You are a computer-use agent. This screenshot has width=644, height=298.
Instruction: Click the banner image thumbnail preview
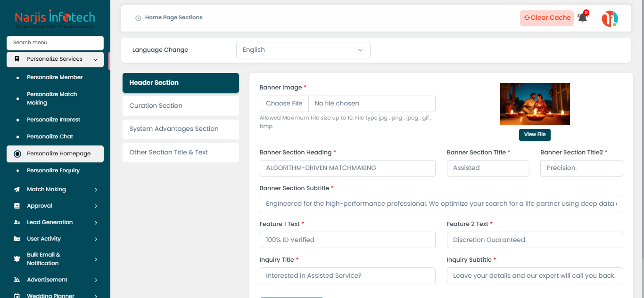(535, 104)
